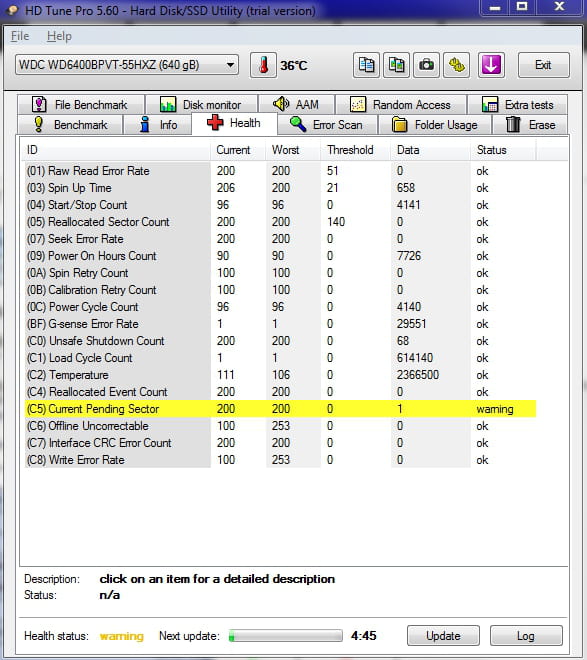Select the (C4) Reallocated Event Count row
Screen dimensions: 587x660
(x=280, y=392)
